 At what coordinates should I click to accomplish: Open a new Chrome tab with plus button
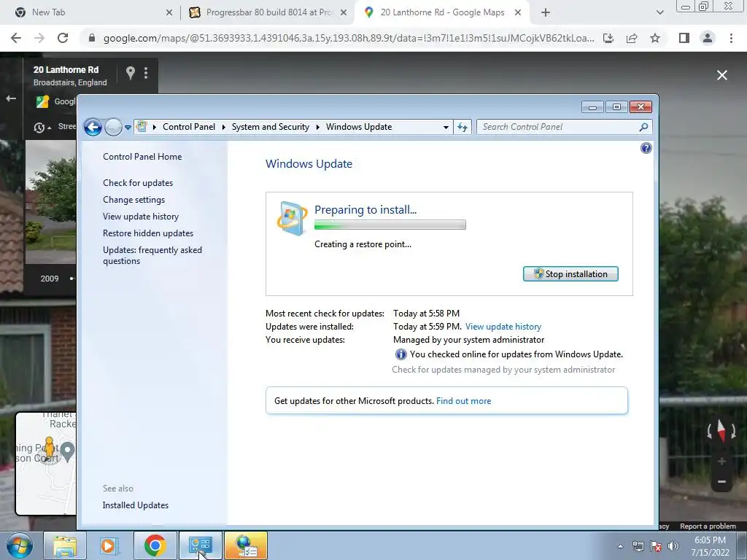(x=546, y=13)
